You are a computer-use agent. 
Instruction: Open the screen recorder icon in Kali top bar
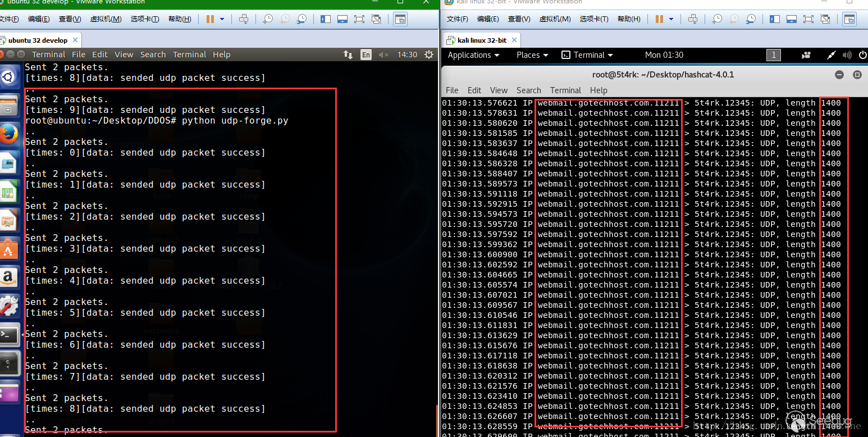(x=806, y=55)
